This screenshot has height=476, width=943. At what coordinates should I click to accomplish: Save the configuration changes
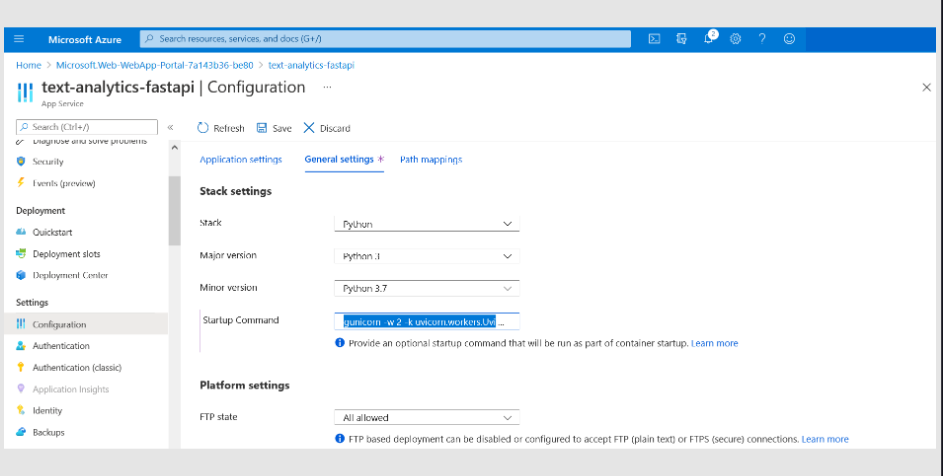click(274, 128)
